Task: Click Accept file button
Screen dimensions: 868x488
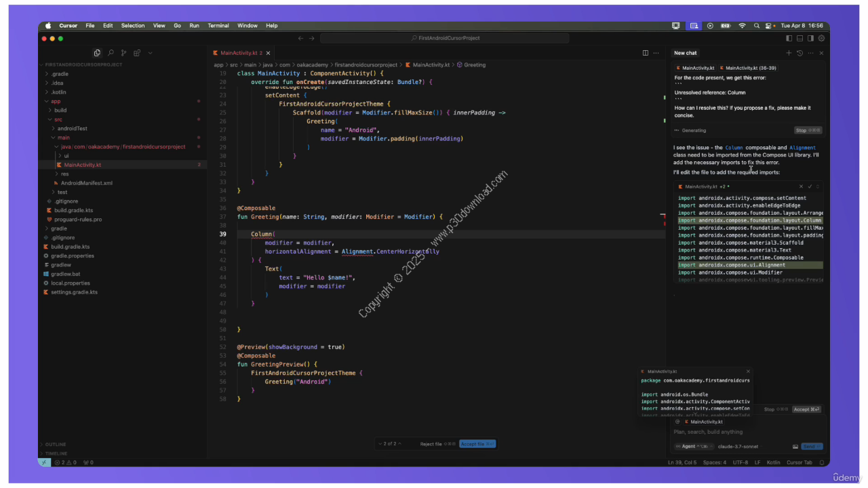Action: [478, 444]
